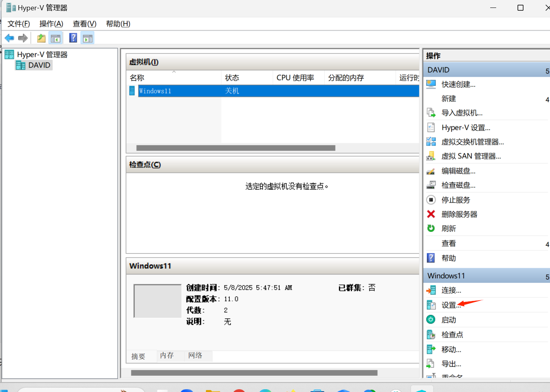The width and height of the screenshot is (550, 392).
Task: Click the VM list horizontal scrollbar
Action: [236, 148]
